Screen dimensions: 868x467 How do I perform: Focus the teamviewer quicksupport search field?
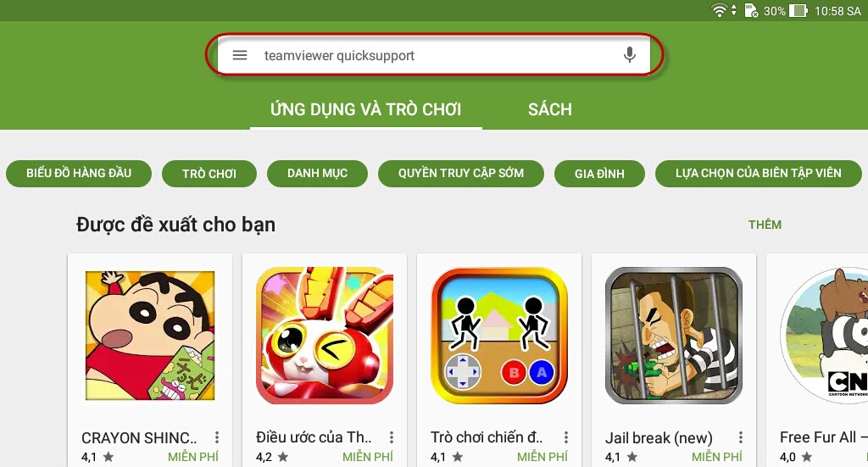[434, 55]
